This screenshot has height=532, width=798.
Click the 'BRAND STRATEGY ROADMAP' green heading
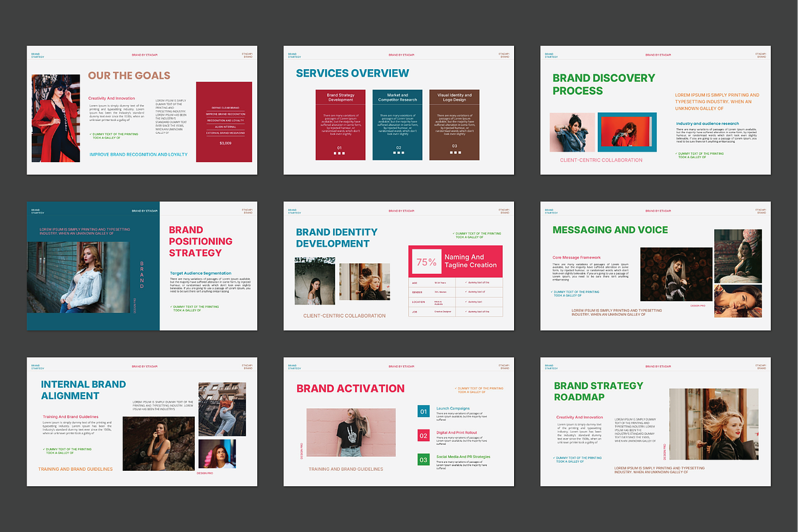point(598,392)
